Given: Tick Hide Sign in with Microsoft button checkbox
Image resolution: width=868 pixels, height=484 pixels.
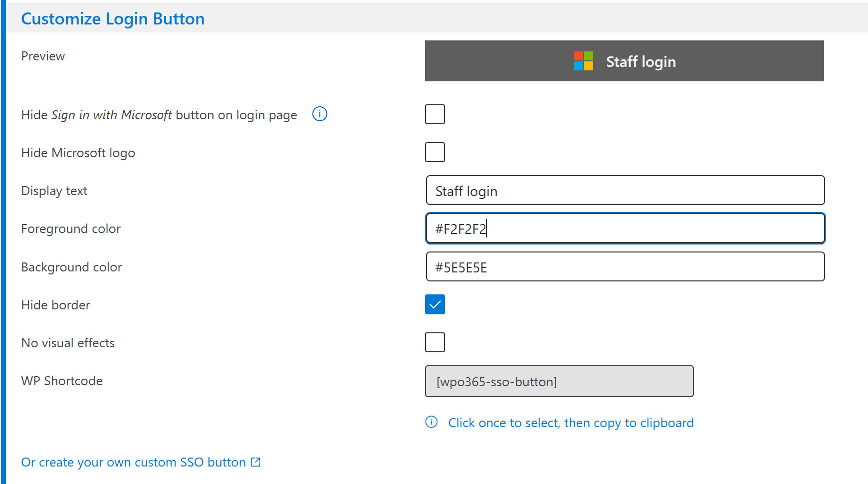Looking at the screenshot, I should tap(435, 114).
